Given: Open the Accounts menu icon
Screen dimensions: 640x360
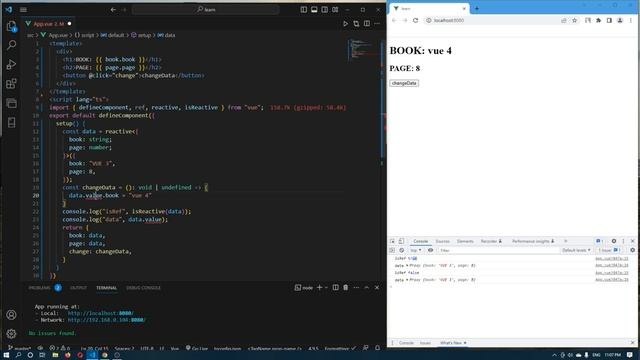Looking at the screenshot, I should 11,315.
